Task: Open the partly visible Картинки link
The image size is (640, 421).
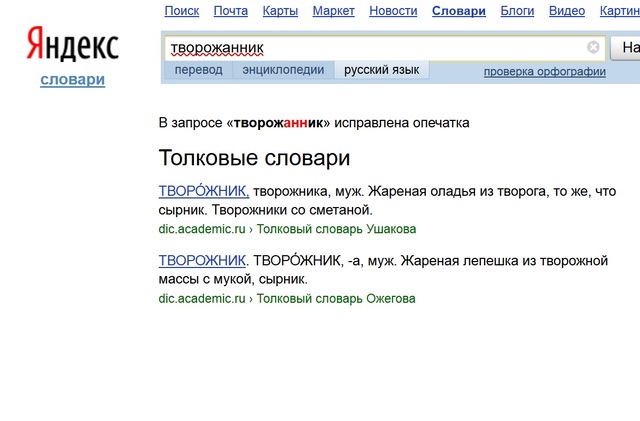Action: pyautogui.click(x=620, y=11)
